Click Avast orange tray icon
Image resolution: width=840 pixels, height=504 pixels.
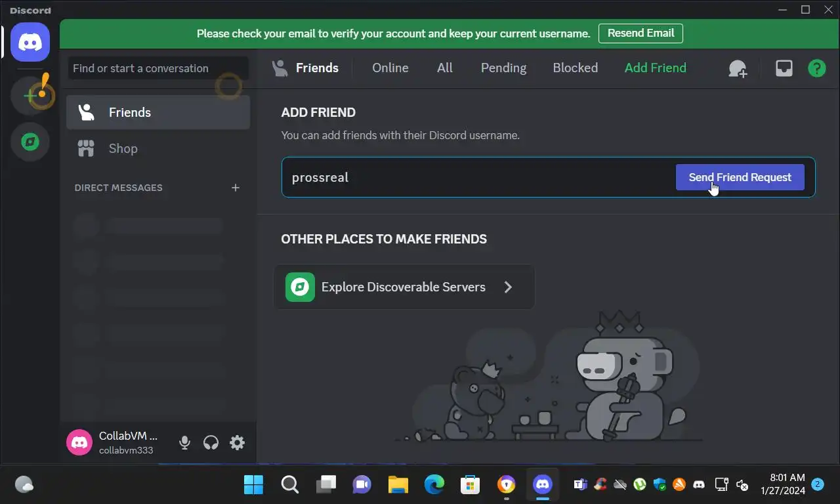point(679,485)
